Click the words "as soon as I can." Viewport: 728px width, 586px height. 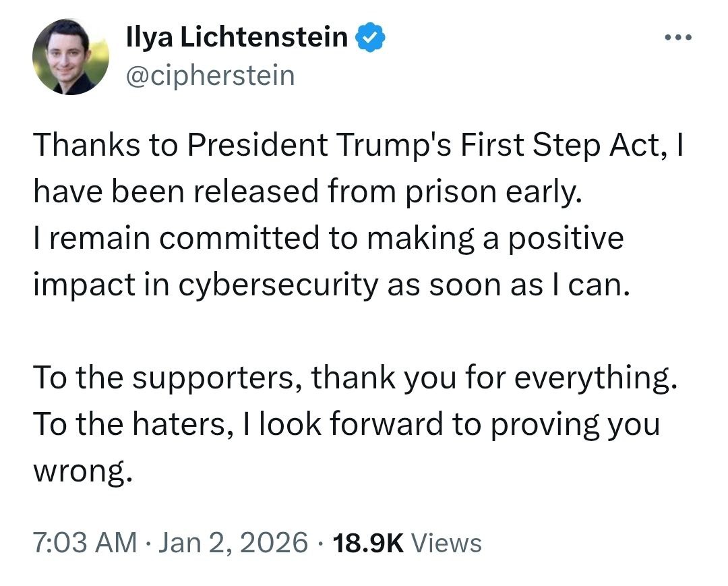tap(508, 285)
